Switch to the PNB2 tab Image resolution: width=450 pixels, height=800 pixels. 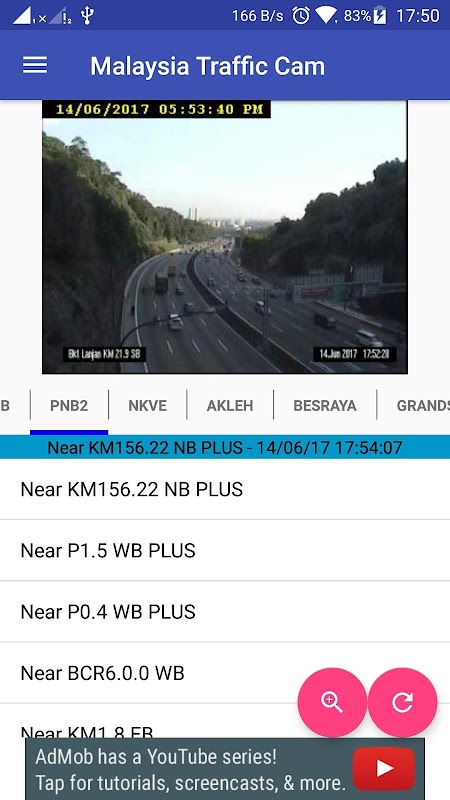point(69,406)
